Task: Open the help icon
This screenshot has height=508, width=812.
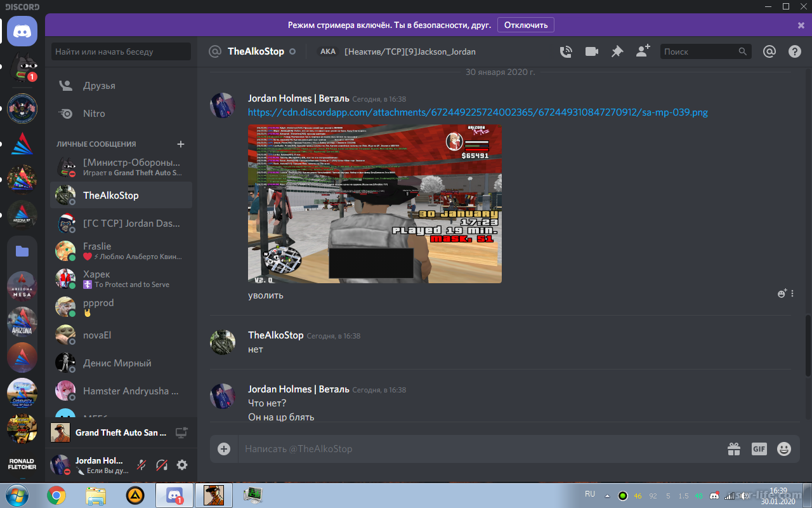Action: 795,51
